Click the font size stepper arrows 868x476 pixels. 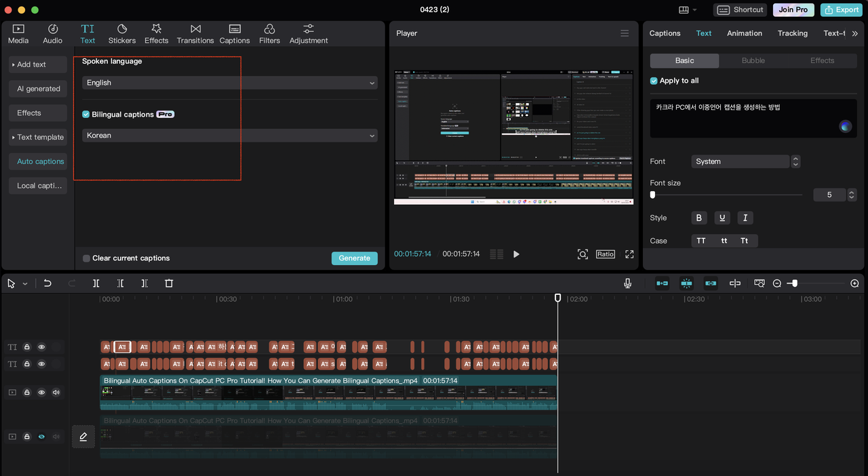852,195
